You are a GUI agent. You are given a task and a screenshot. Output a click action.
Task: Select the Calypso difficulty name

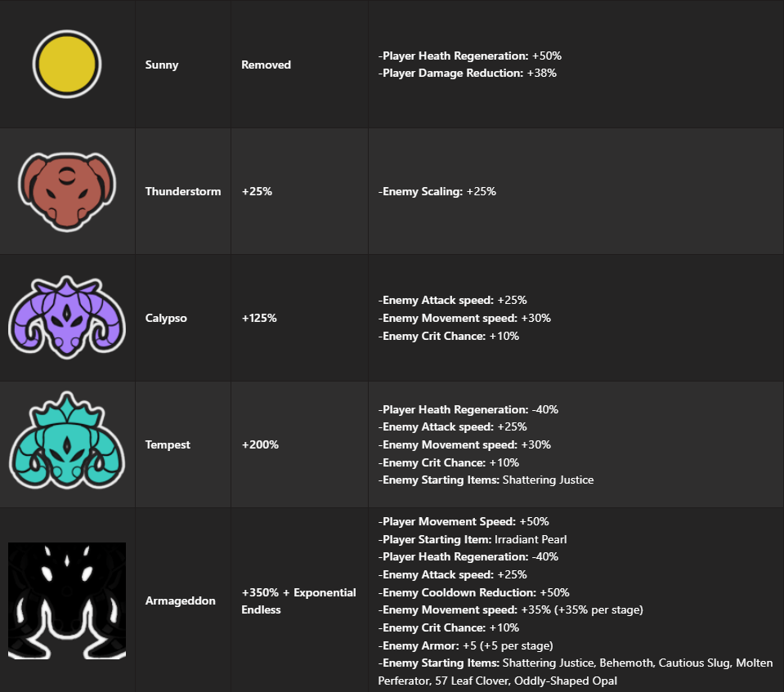coord(166,318)
